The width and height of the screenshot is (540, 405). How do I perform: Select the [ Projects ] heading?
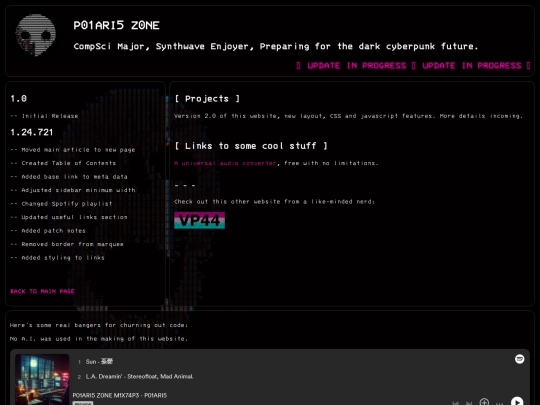(x=207, y=99)
